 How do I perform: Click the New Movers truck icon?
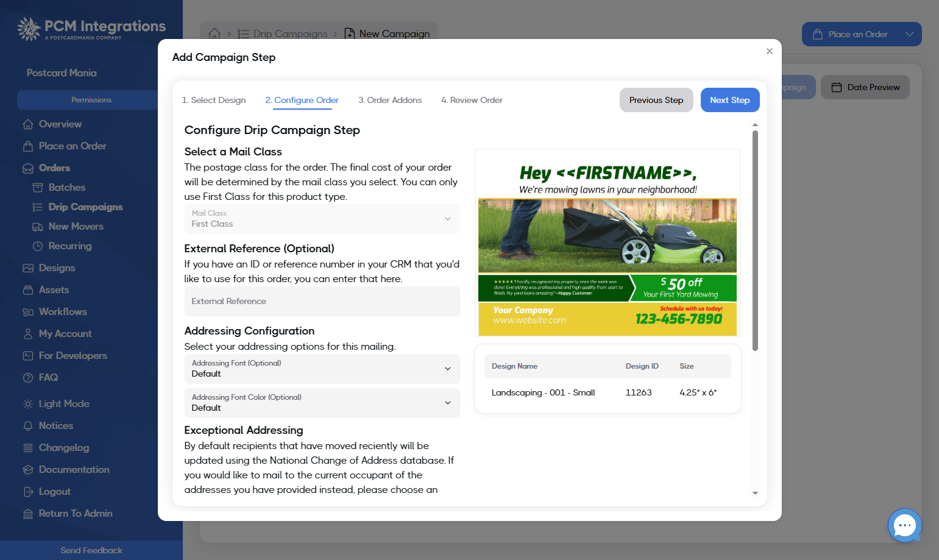click(x=38, y=227)
